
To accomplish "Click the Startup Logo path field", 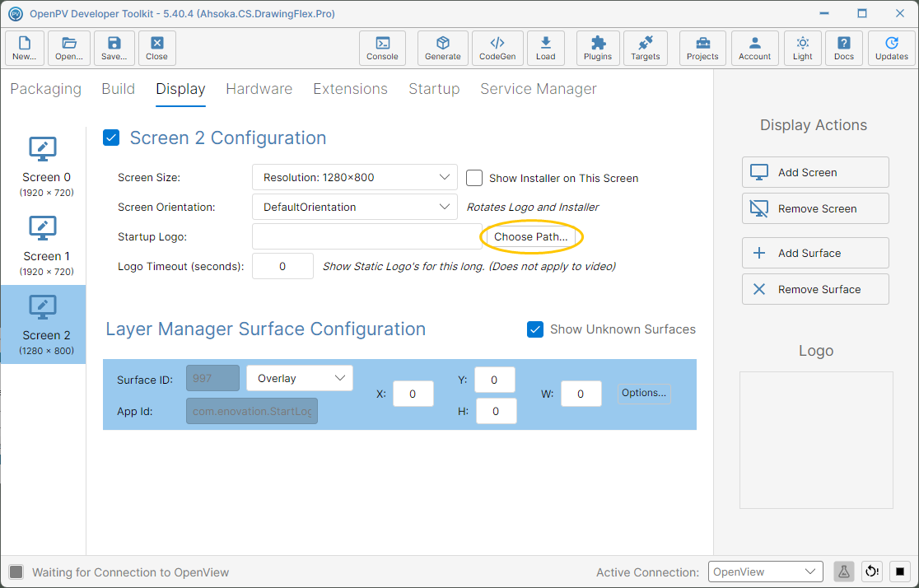I will 367,237.
